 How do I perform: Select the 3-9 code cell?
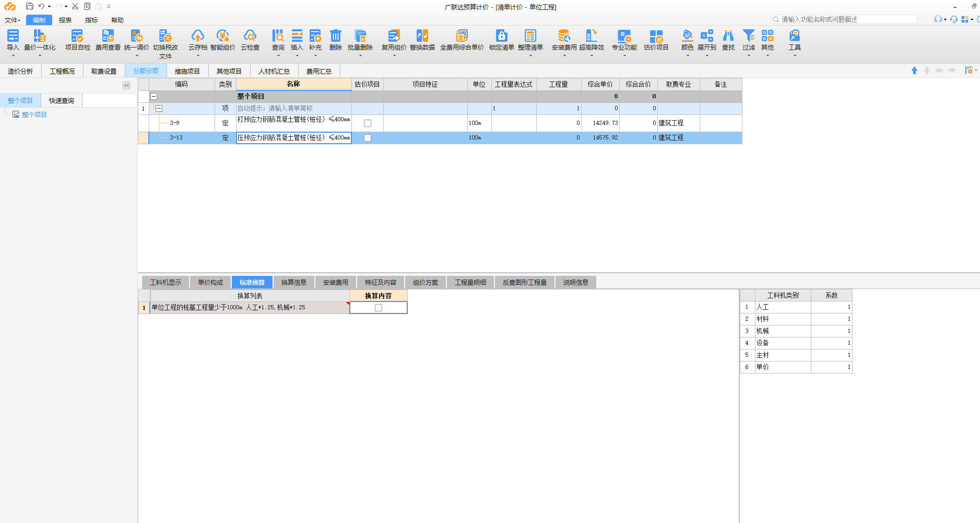[x=182, y=123]
